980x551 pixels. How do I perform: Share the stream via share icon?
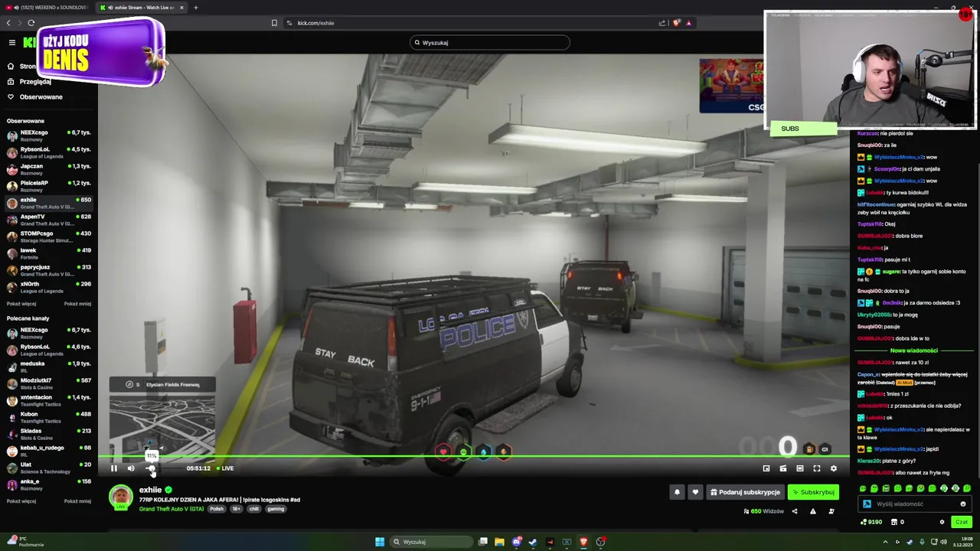click(x=795, y=511)
